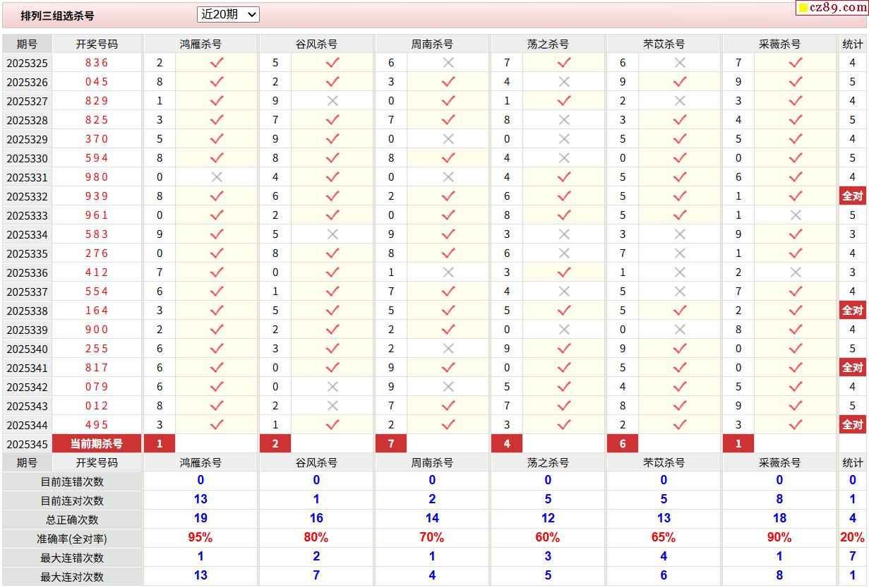The width and height of the screenshot is (869, 588).
Task: Click current kill number 6 under 芣苡杀号
Action: [623, 444]
